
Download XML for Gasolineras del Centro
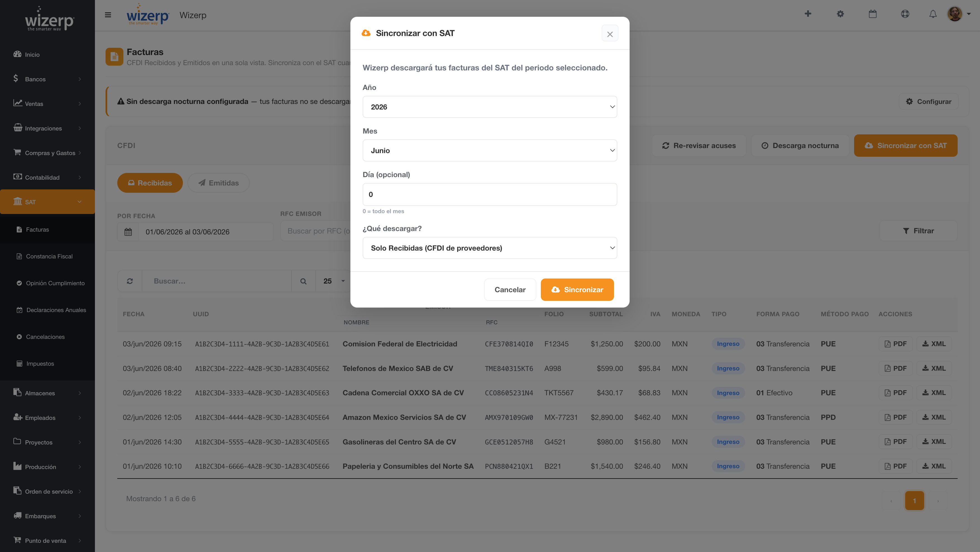tap(934, 442)
